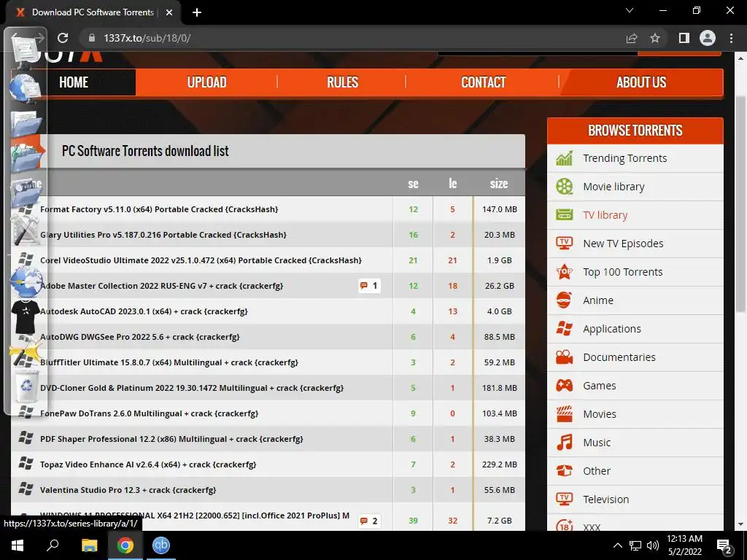Click Windows icon beside PDF Shaper Professional
The width and height of the screenshot is (747, 560).
coord(26,438)
